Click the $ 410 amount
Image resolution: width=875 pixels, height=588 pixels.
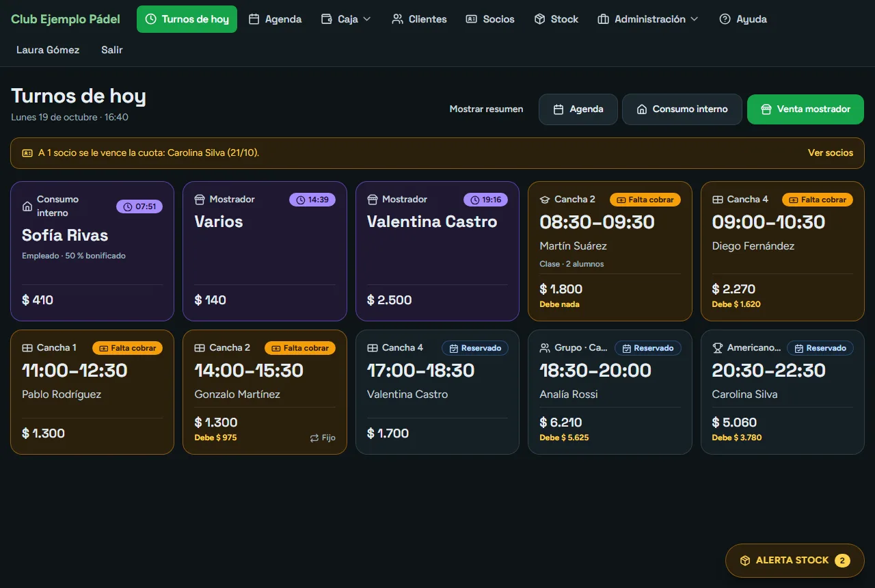pyautogui.click(x=38, y=300)
